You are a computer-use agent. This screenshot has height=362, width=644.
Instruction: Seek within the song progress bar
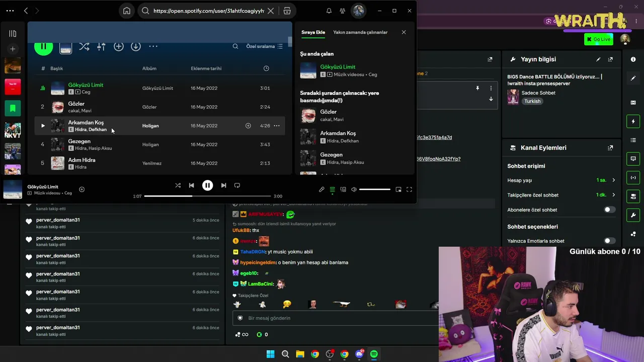tap(208, 196)
